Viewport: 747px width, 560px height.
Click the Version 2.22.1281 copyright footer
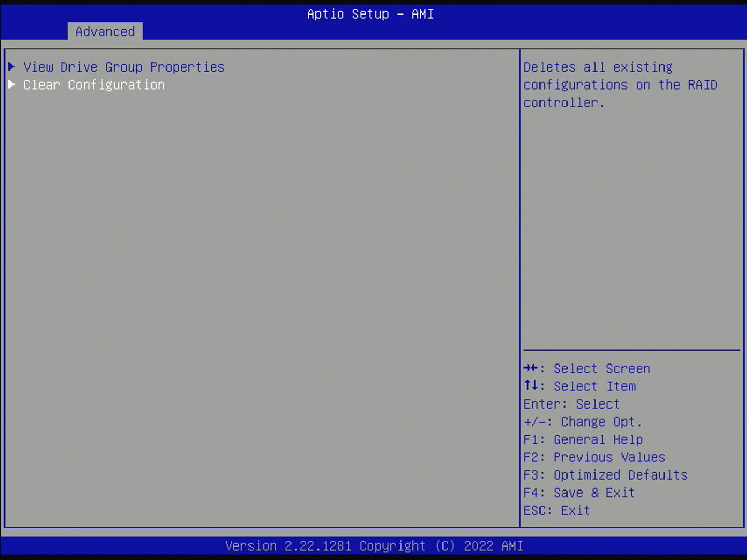pyautogui.click(x=374, y=546)
